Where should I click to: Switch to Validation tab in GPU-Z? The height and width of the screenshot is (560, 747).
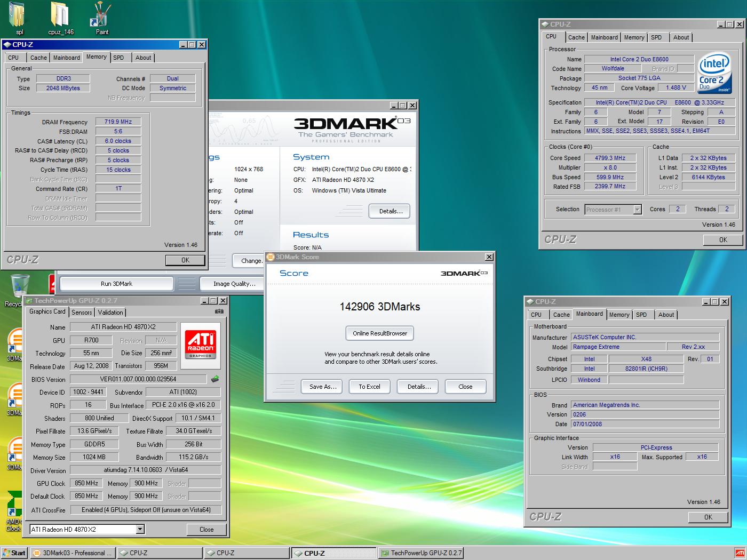tap(110, 313)
